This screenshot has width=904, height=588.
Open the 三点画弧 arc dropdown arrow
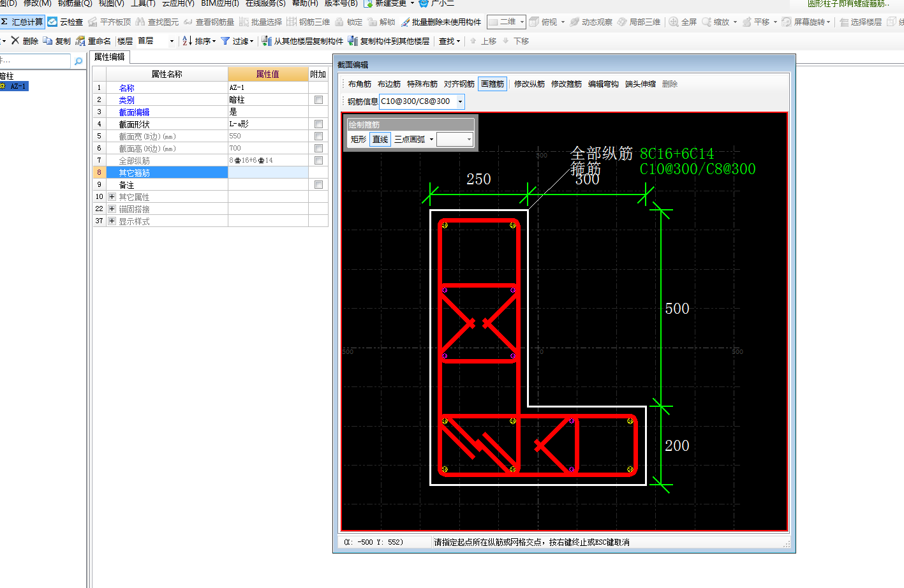(431, 140)
